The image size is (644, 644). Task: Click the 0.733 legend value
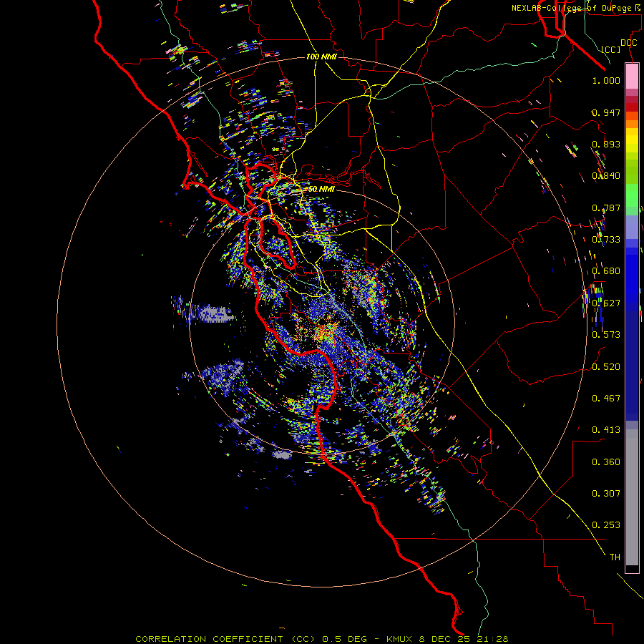(x=606, y=240)
